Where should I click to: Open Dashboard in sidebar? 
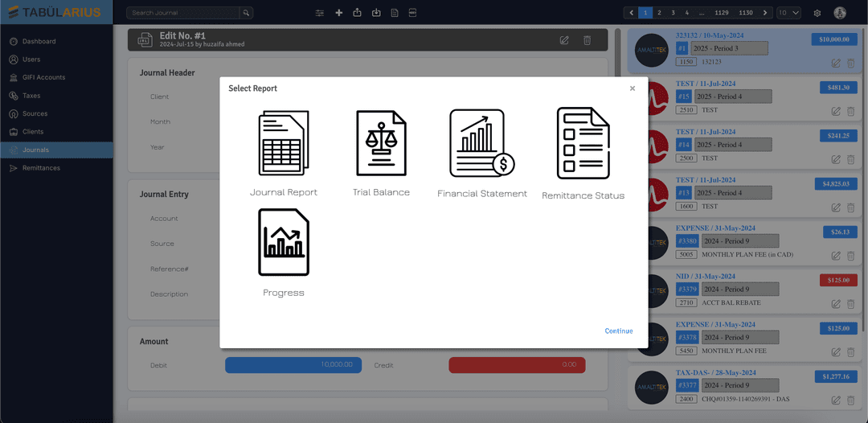(56, 42)
